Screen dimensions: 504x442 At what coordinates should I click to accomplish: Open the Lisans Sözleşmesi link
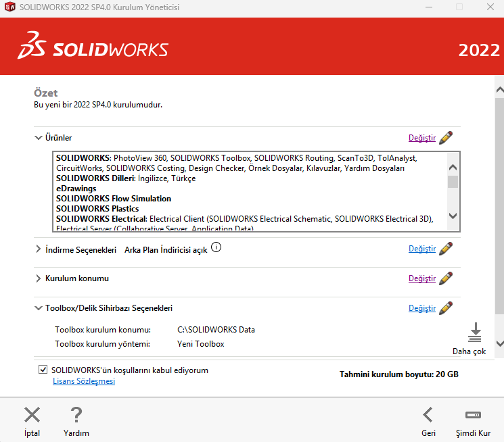84,381
